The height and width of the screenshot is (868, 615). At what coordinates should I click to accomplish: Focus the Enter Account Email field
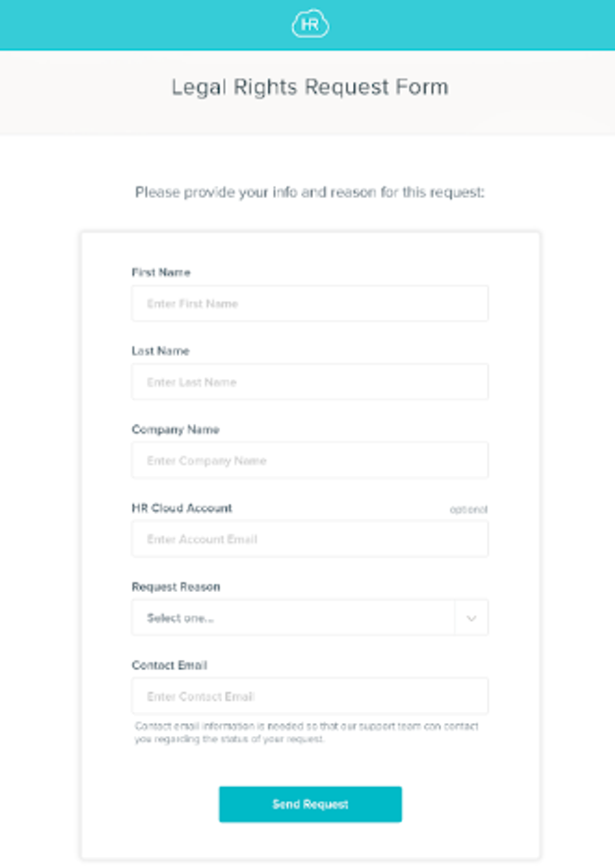point(310,539)
